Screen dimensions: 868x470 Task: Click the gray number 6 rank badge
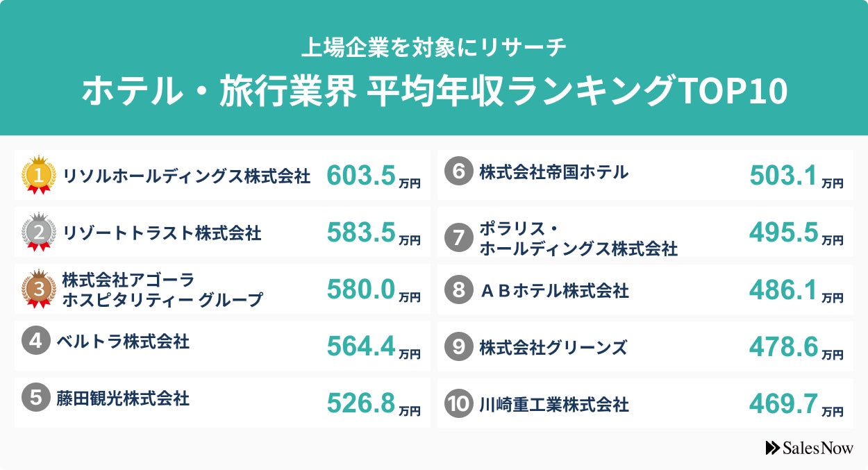pos(458,172)
